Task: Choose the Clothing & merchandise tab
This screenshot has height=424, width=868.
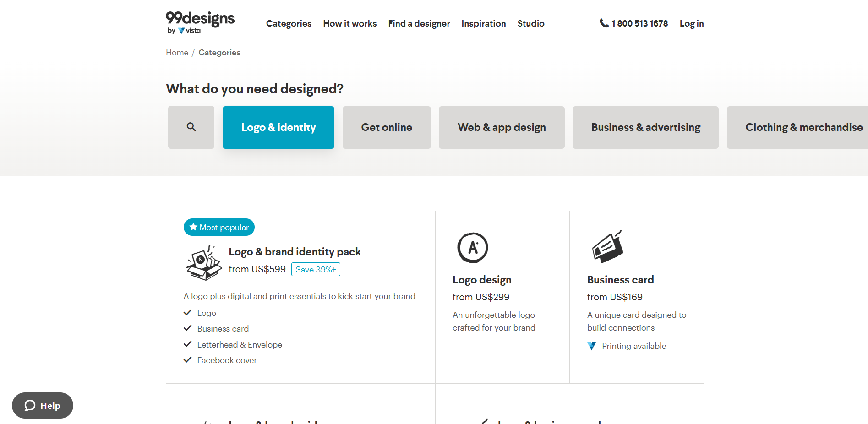Action: tap(797, 127)
